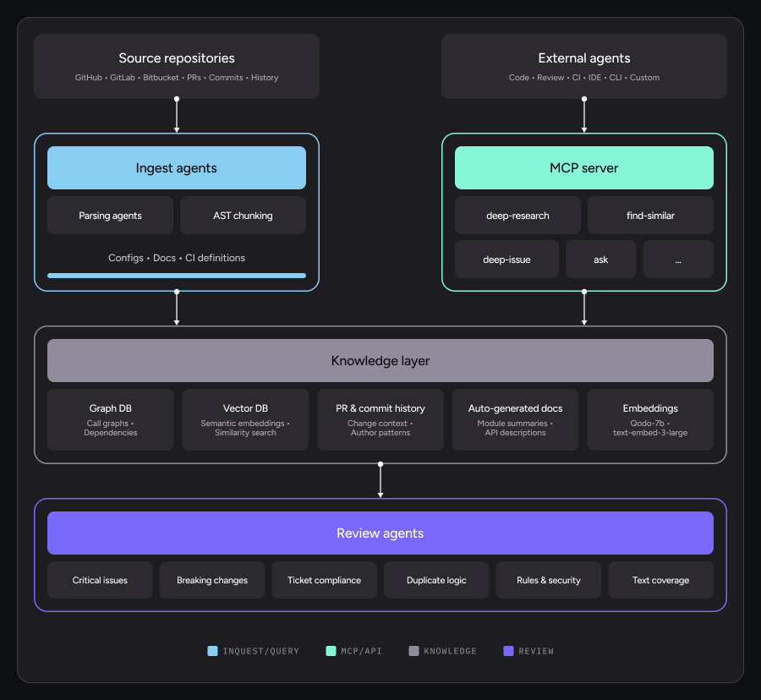Click the Ticket compliance block

pyautogui.click(x=324, y=580)
